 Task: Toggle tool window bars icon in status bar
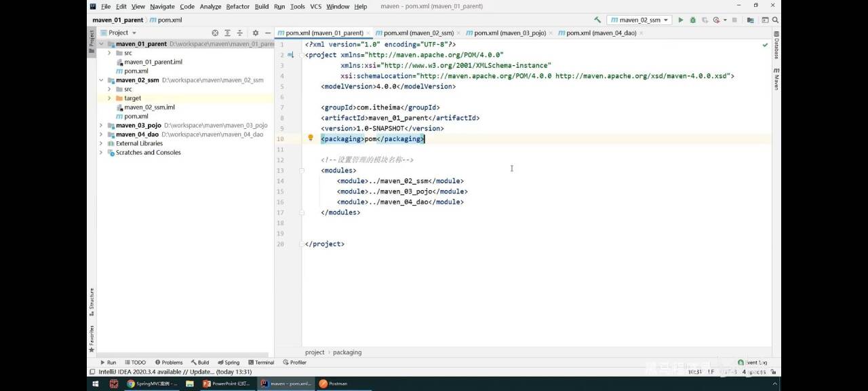click(92, 372)
